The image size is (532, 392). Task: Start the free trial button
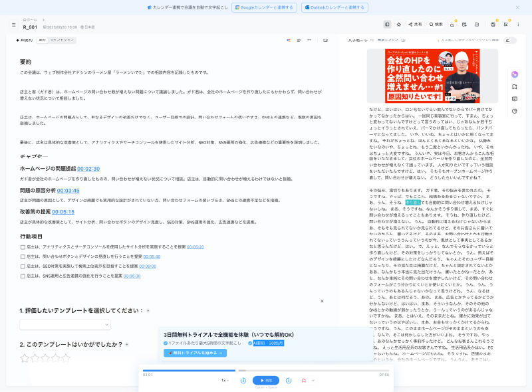click(x=195, y=353)
